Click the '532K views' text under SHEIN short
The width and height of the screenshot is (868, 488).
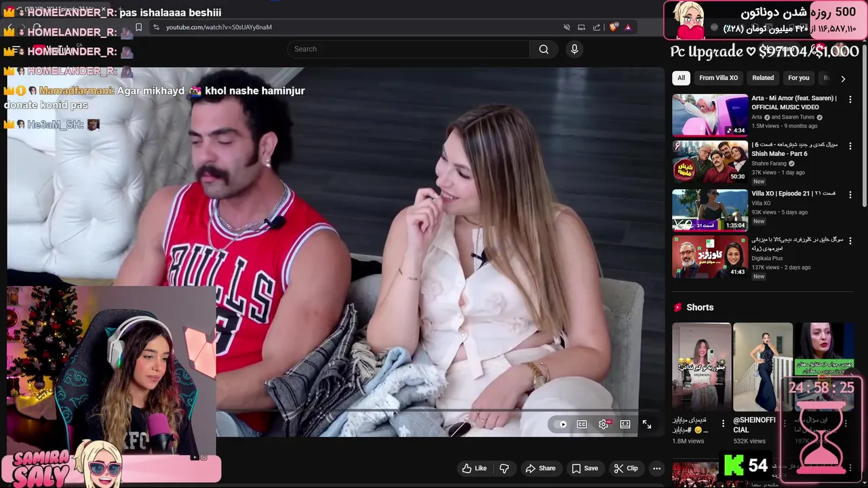pyautogui.click(x=749, y=441)
